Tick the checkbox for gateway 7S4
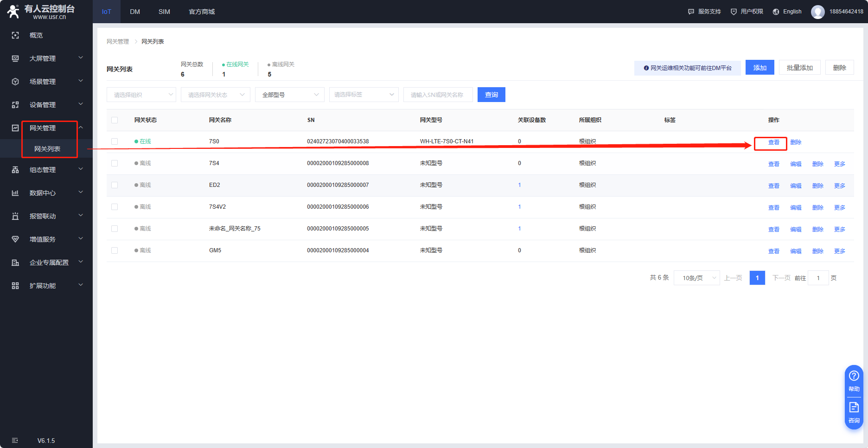 (x=115, y=163)
